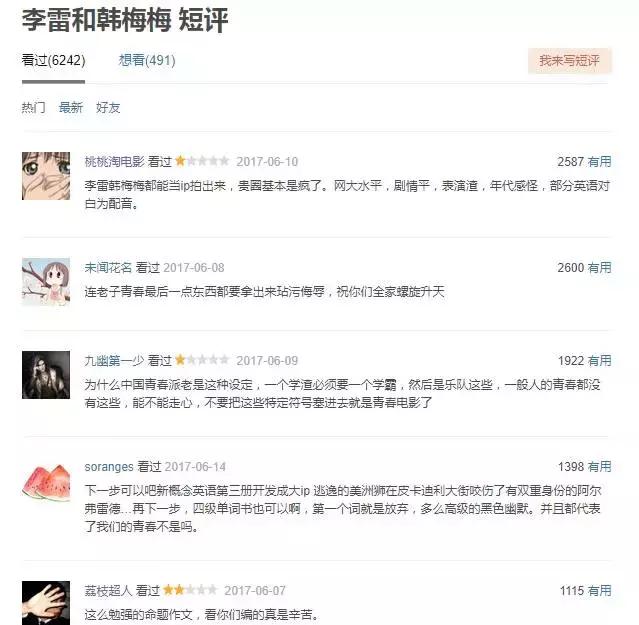Visit 桃桃淘电影's user profile link
639x625 pixels.
point(114,161)
